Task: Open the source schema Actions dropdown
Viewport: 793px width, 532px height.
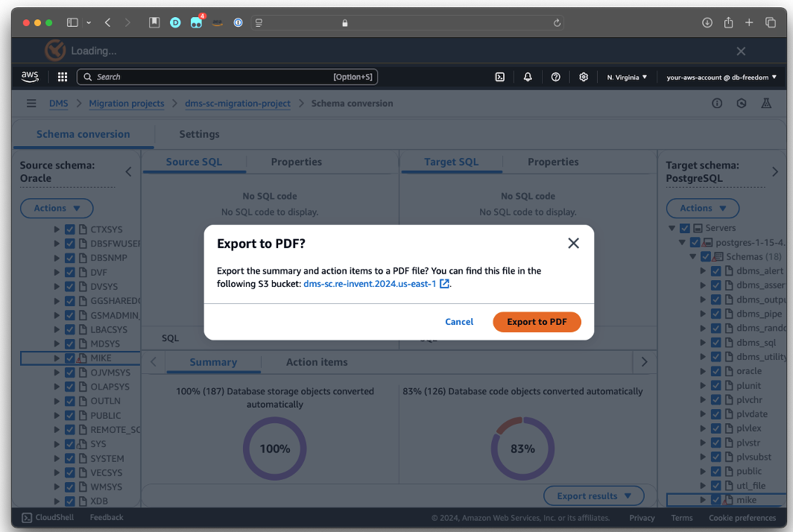Action: (57, 209)
